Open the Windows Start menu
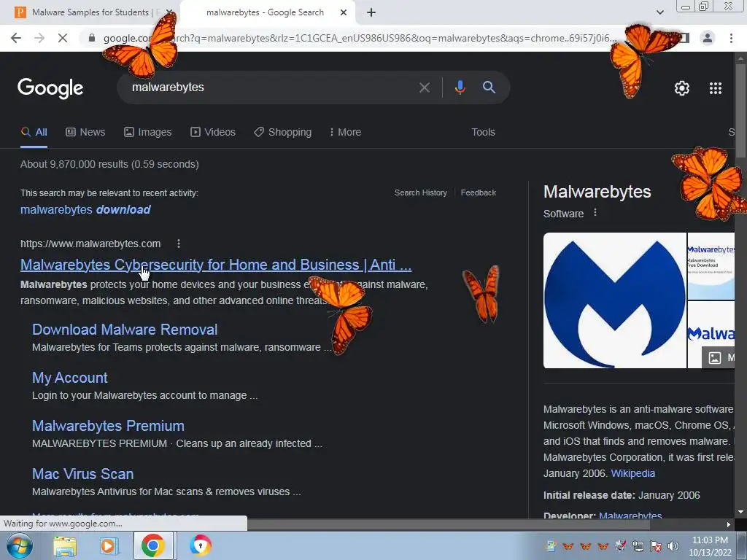747x560 pixels. pyautogui.click(x=19, y=545)
